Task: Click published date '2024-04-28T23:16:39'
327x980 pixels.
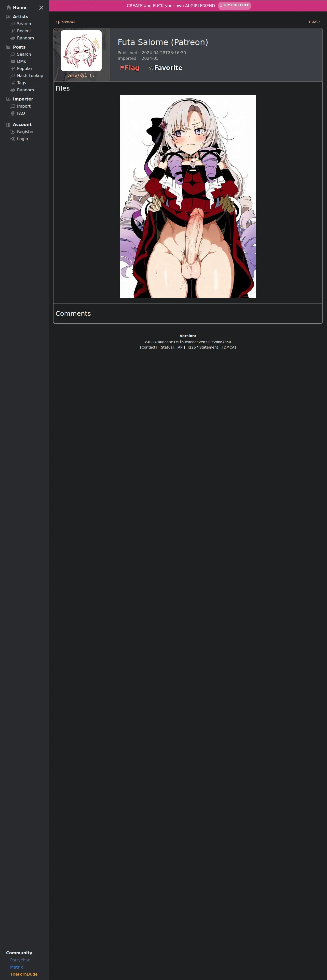Action: 164,53
